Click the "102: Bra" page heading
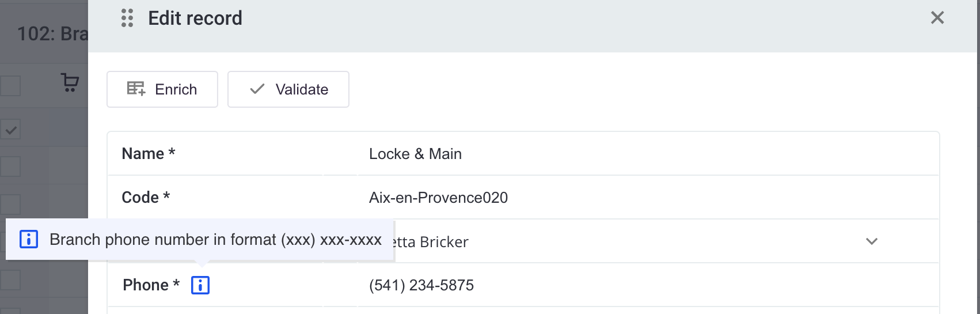The image size is (980, 314). pos(52,34)
